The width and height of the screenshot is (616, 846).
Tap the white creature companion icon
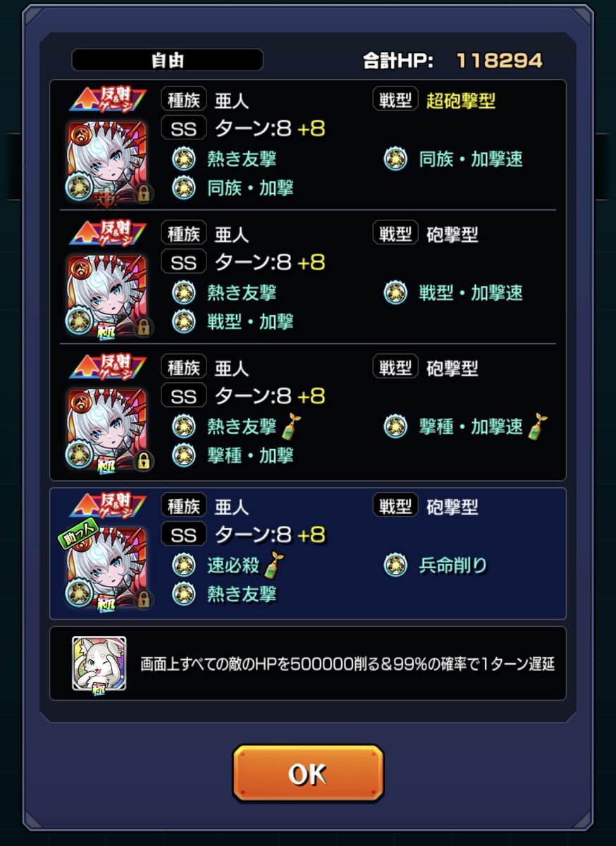99,663
